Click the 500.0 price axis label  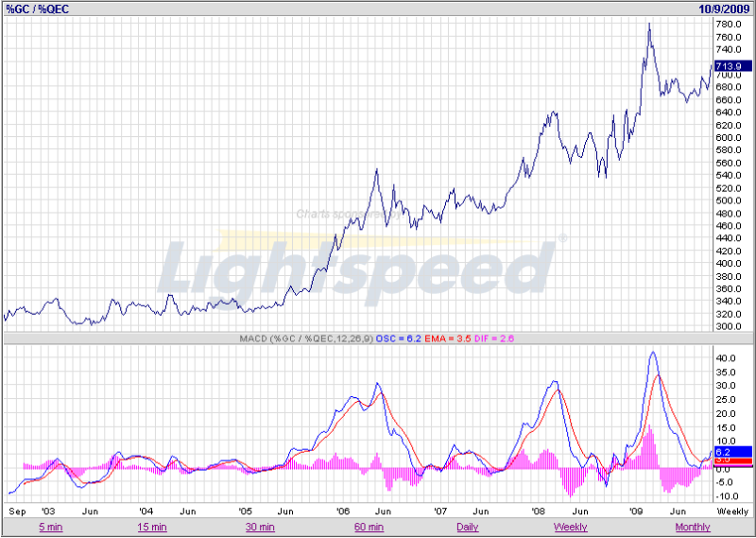coord(728,200)
